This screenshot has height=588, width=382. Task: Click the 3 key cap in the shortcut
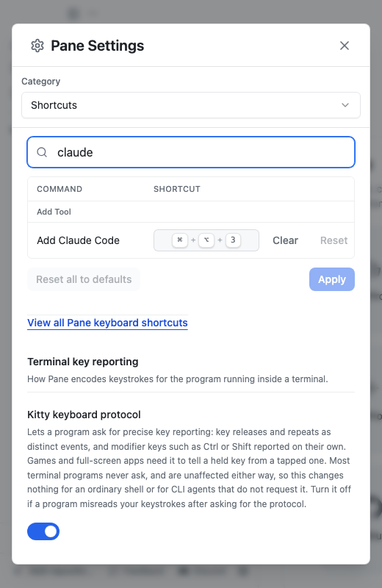coord(233,240)
